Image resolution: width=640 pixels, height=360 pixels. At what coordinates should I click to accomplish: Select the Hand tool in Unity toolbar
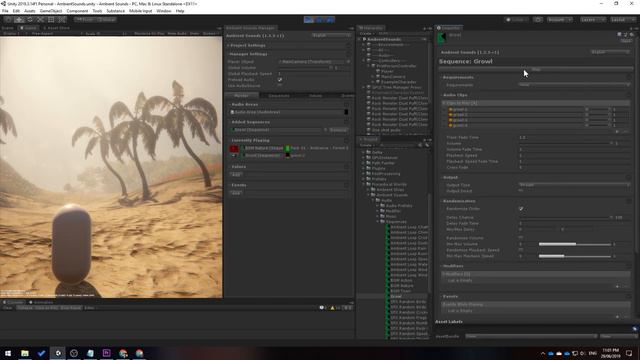(x=8, y=20)
